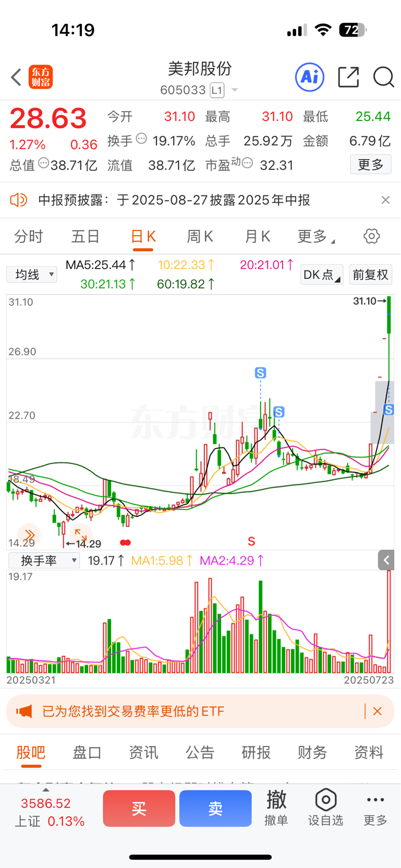Tap the MA2:4.29 turnover label

click(232, 560)
